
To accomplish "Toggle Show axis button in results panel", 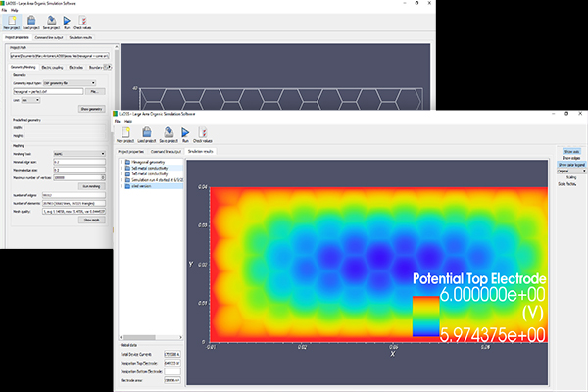I will (571, 152).
